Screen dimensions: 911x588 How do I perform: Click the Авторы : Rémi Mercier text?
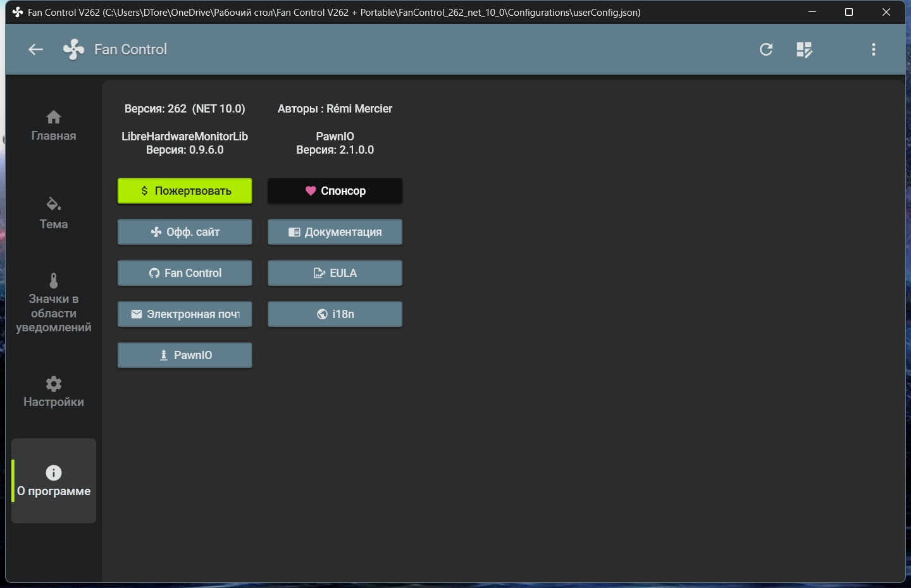point(335,109)
